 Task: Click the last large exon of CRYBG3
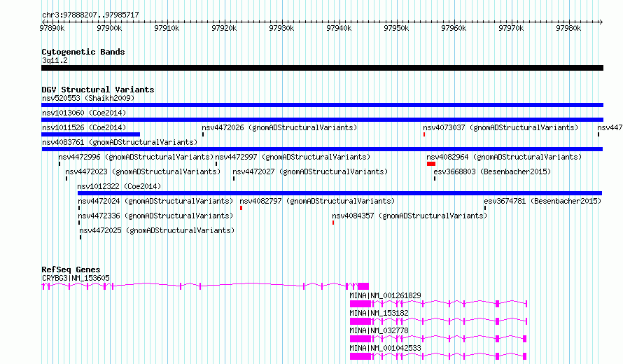pos(363,286)
